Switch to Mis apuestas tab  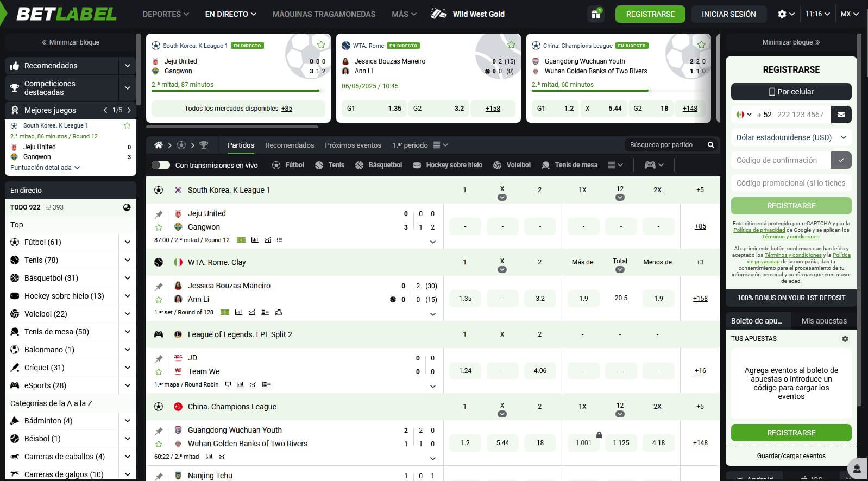point(824,321)
